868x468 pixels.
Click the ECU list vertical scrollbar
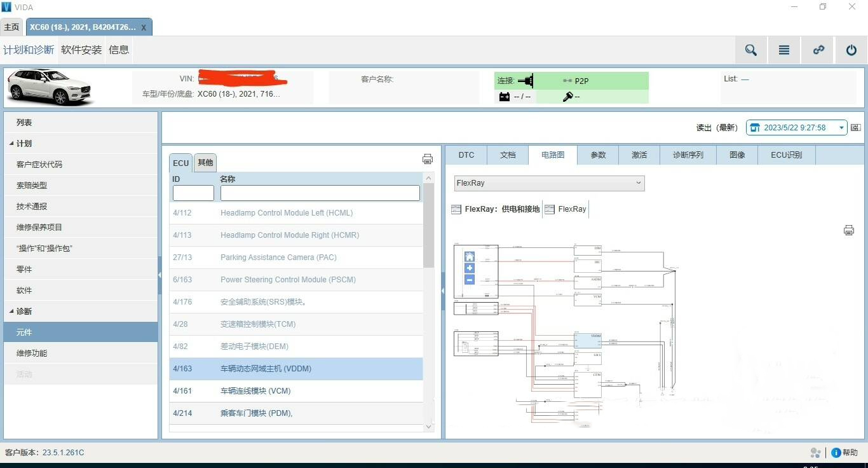428,225
